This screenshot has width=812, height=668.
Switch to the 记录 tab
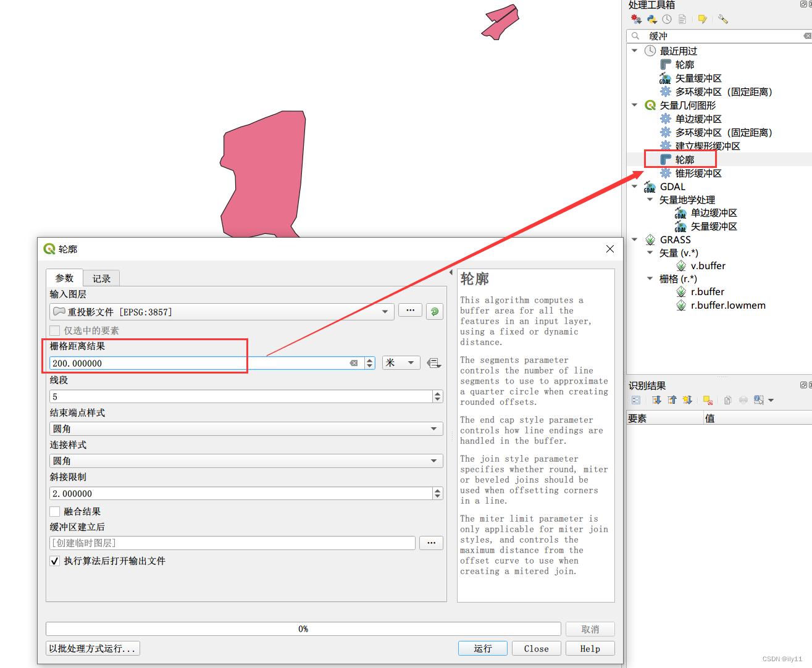(x=101, y=278)
